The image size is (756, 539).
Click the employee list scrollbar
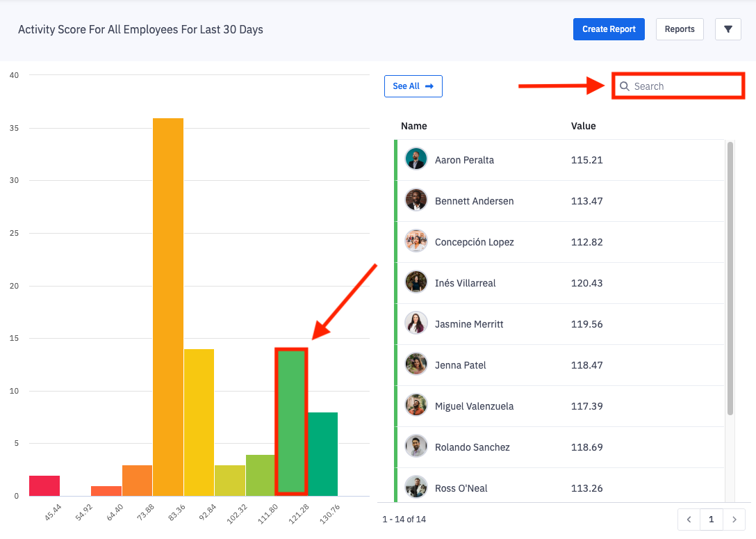coord(730,278)
